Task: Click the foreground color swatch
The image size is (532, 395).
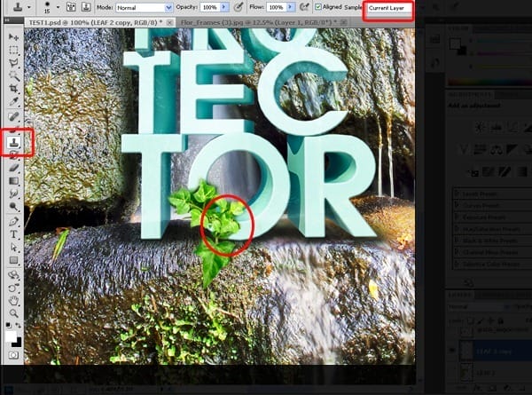Action: (x=11, y=336)
